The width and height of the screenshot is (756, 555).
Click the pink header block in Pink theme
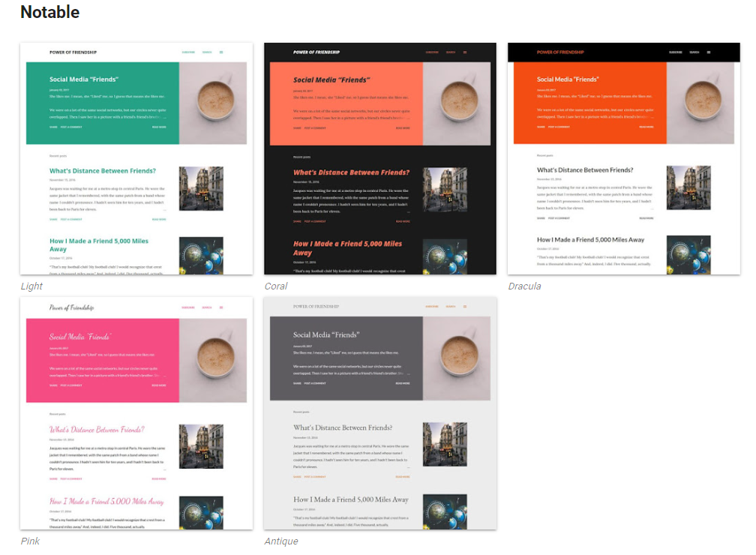click(103, 360)
